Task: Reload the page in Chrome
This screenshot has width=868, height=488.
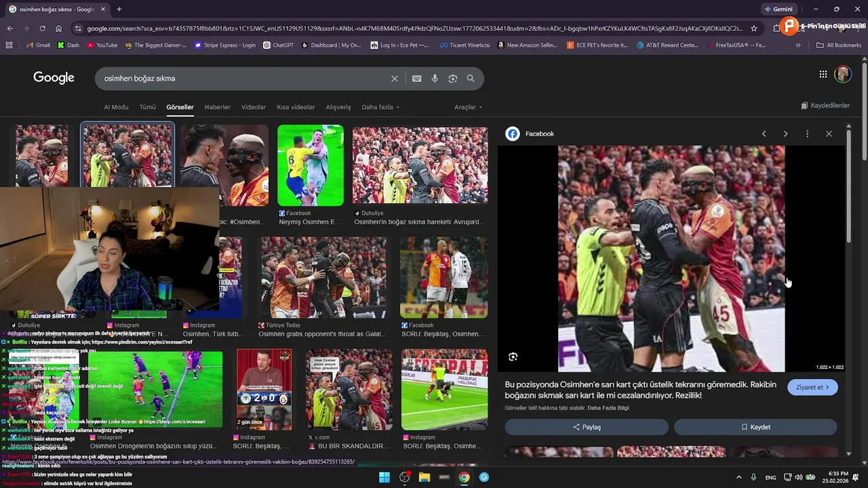Action: 42,28
